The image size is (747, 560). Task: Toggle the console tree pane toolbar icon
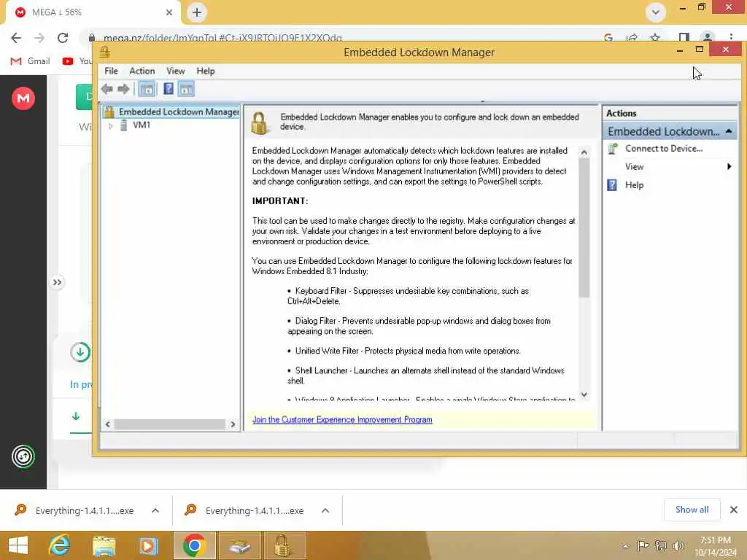[147, 89]
